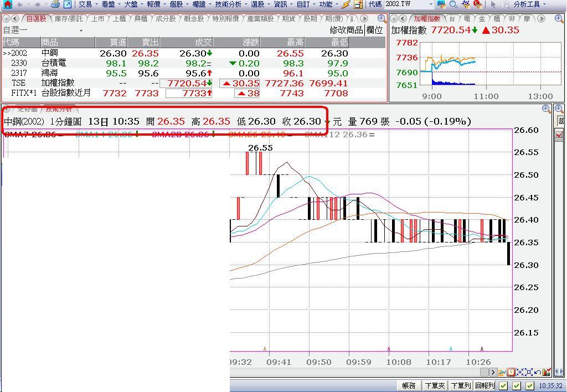
Task: Switch to the 產業類股 tab
Action: tap(260, 18)
